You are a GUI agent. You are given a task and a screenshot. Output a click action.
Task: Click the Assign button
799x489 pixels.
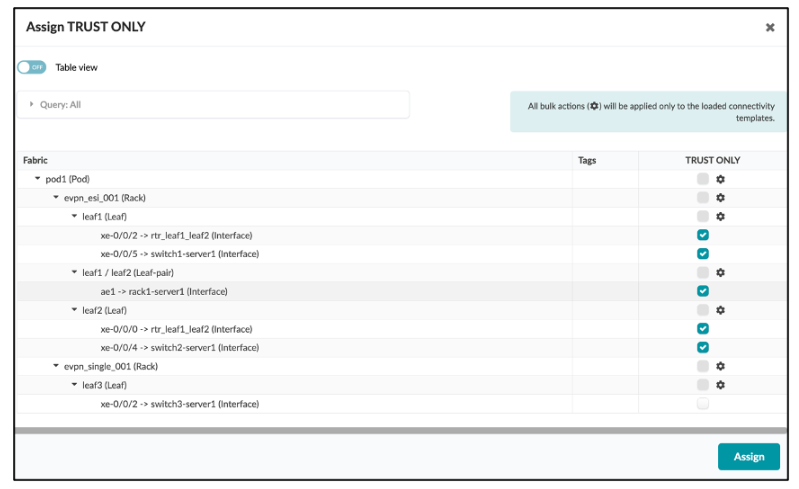click(748, 456)
